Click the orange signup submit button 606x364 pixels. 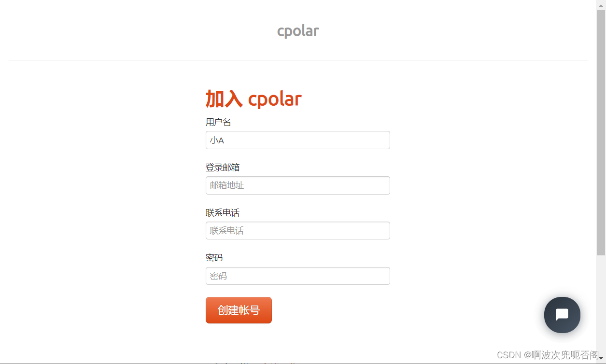click(239, 310)
